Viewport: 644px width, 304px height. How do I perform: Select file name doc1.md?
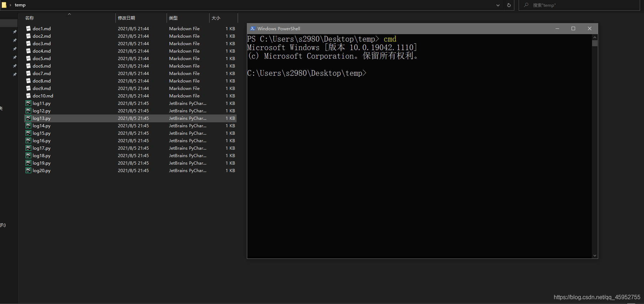point(42,28)
